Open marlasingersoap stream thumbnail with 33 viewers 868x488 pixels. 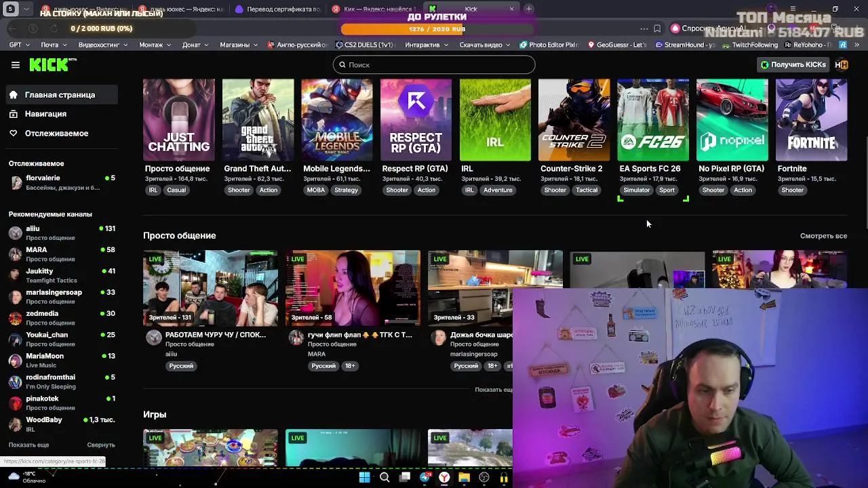[x=495, y=288]
